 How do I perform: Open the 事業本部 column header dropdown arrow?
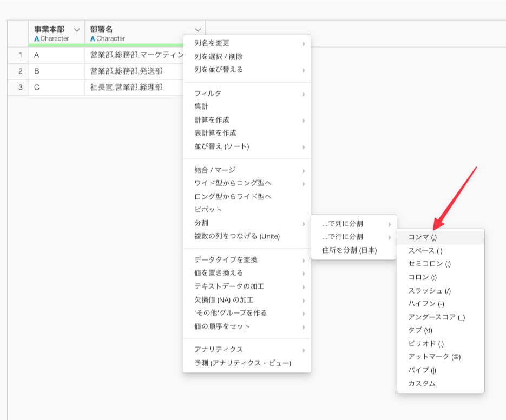76,30
